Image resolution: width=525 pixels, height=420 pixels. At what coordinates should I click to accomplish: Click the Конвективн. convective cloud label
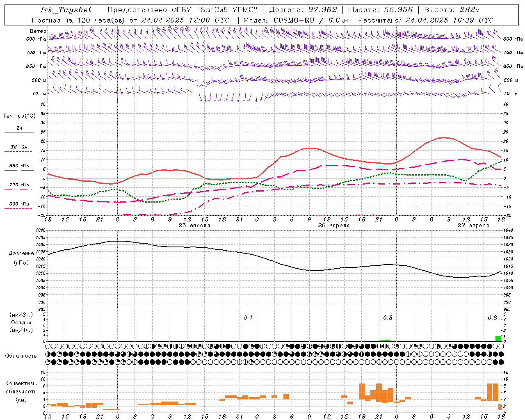click(21, 383)
